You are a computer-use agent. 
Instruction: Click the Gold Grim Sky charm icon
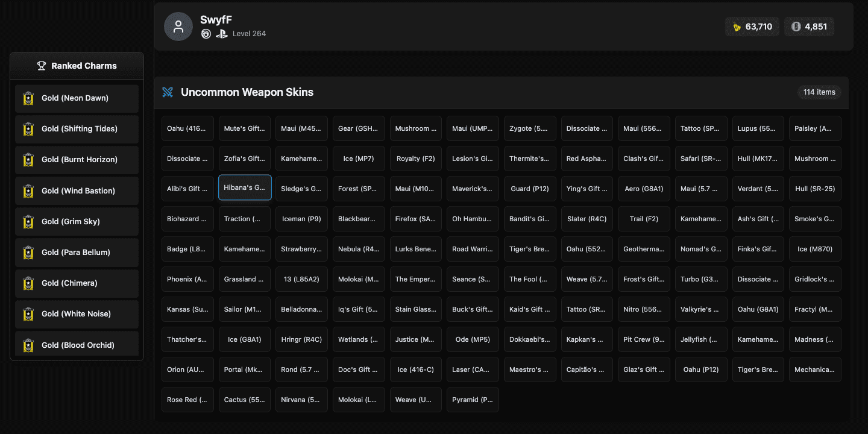pyautogui.click(x=28, y=222)
